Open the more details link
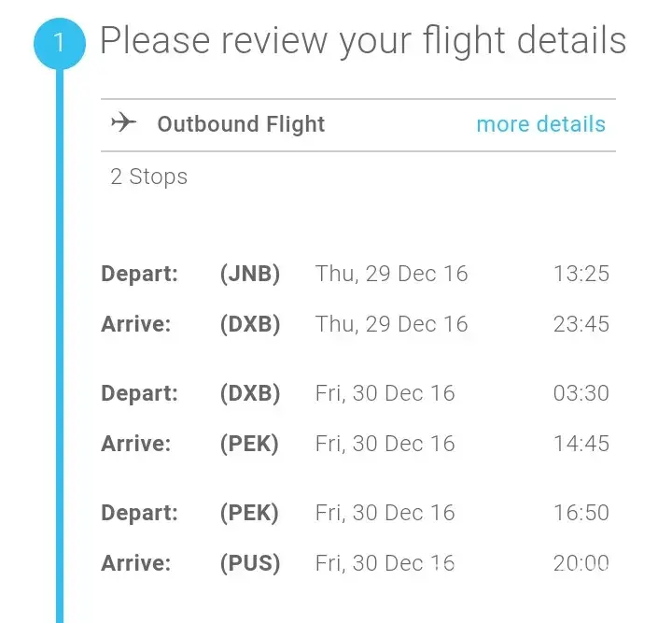 click(x=540, y=124)
